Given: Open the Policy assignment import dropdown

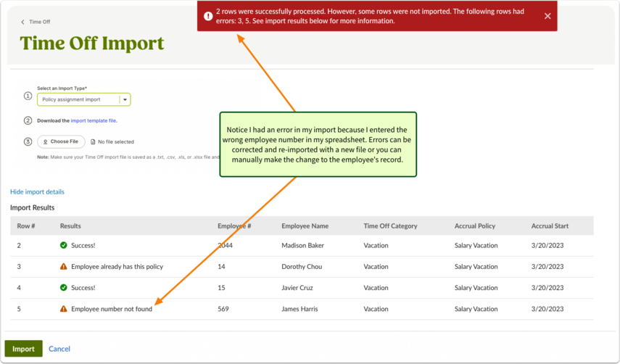Looking at the screenshot, I should pyautogui.click(x=84, y=99).
